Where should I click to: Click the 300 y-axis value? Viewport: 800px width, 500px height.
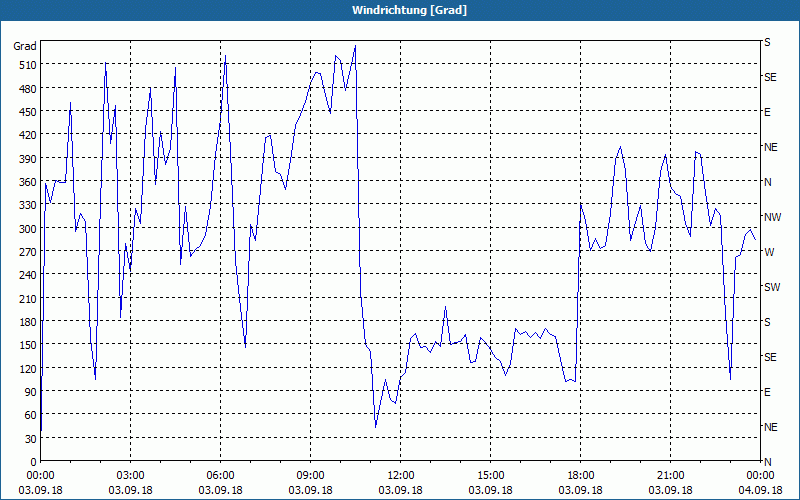pyautogui.click(x=28, y=228)
